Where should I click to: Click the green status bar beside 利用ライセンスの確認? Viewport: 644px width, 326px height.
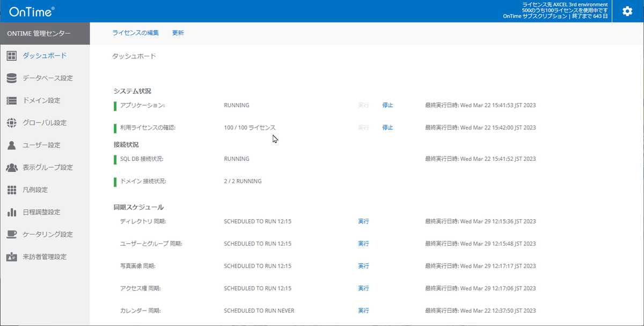115,128
